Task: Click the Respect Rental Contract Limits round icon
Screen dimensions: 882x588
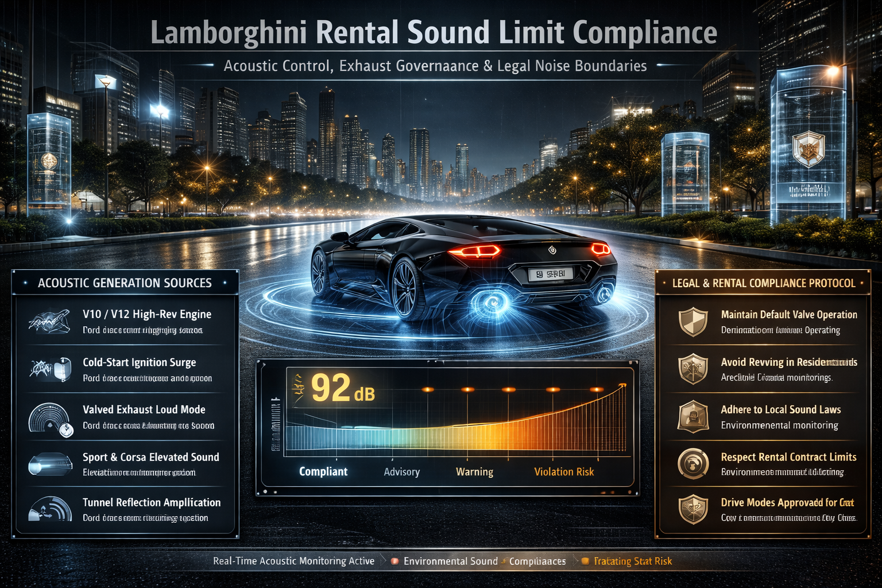Action: [x=693, y=463]
